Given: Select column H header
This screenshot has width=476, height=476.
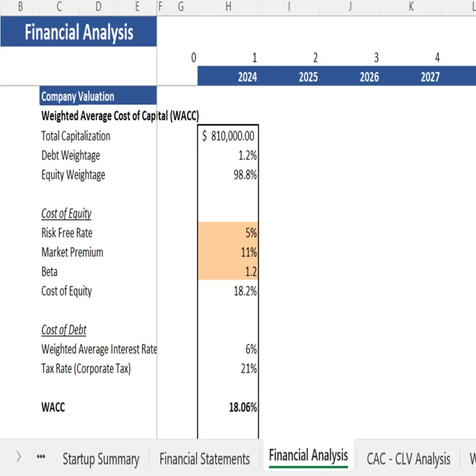Looking at the screenshot, I should [x=228, y=8].
